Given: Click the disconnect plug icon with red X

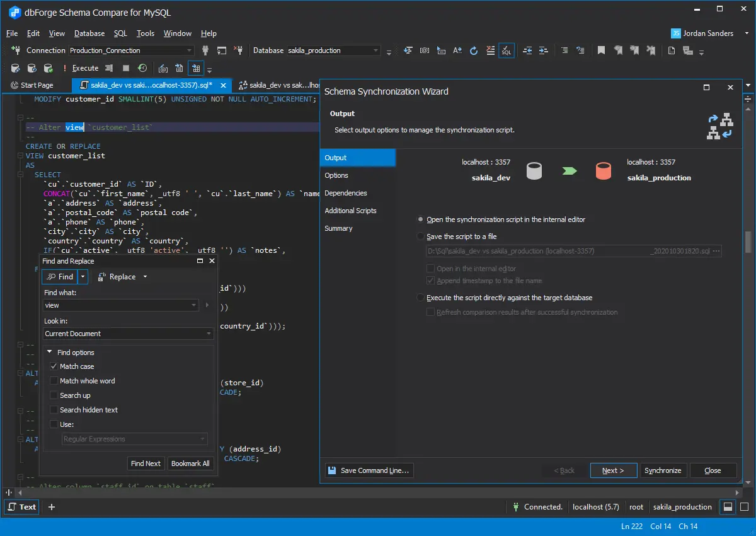Looking at the screenshot, I should click(238, 50).
